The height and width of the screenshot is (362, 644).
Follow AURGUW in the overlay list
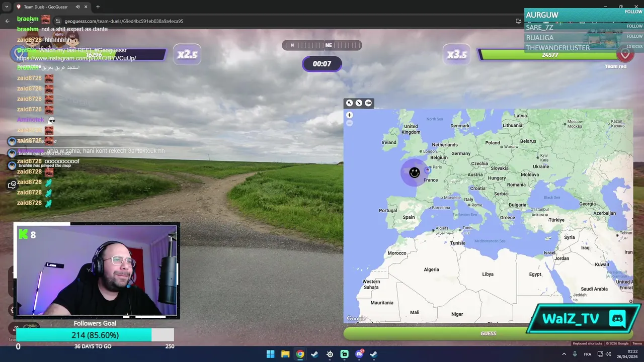[x=633, y=12]
